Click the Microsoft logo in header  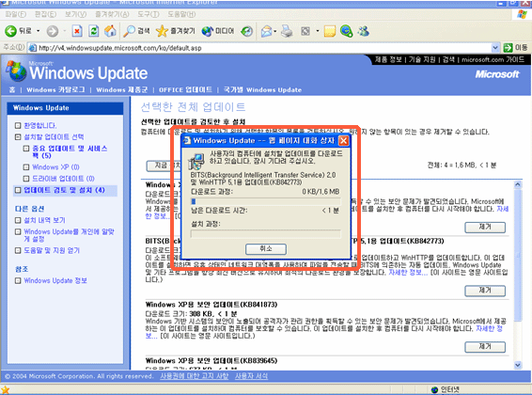tap(497, 74)
